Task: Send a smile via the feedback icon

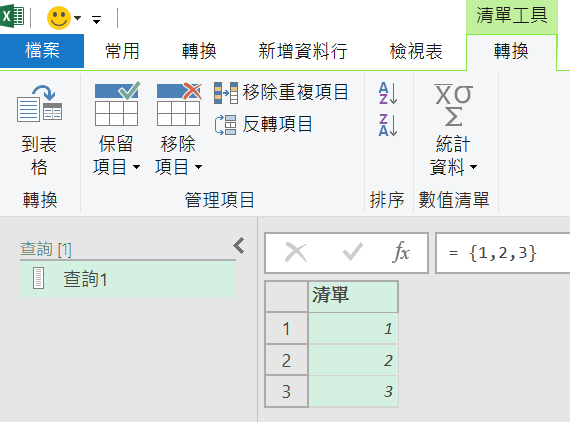Action: click(59, 18)
